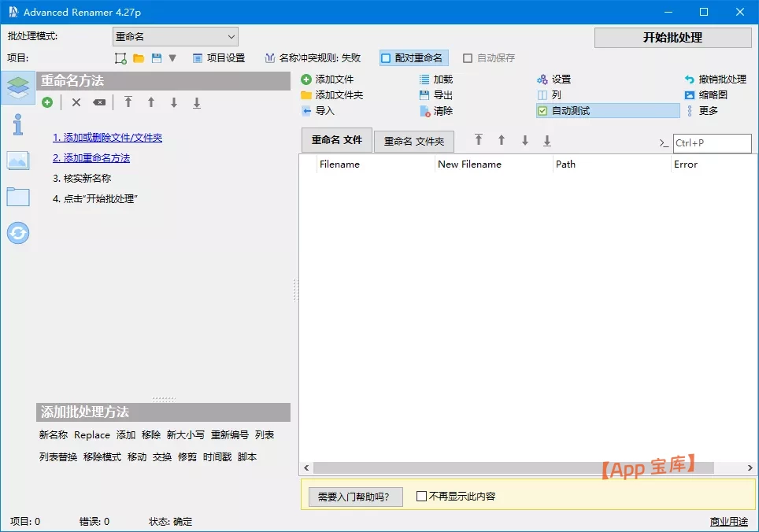Add the 脚本 script method
The width and height of the screenshot is (759, 532).
[247, 457]
